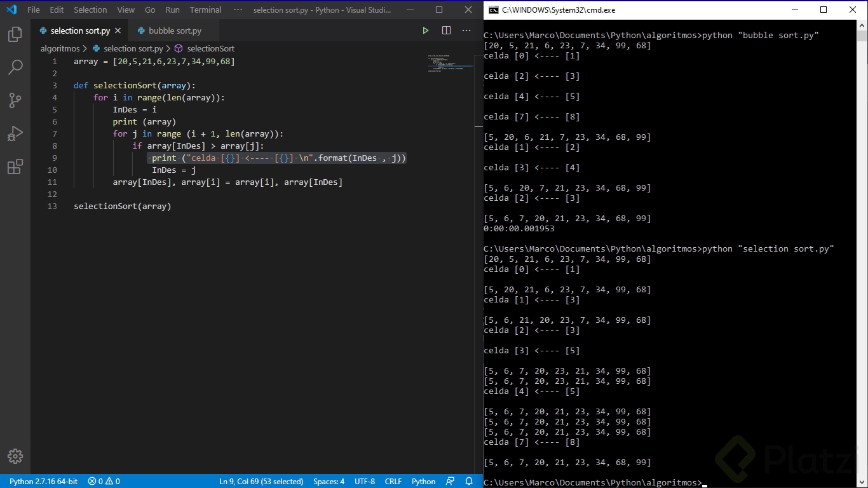Run the Python file with the play button
Screen dimensions: 868x488
(425, 30)
